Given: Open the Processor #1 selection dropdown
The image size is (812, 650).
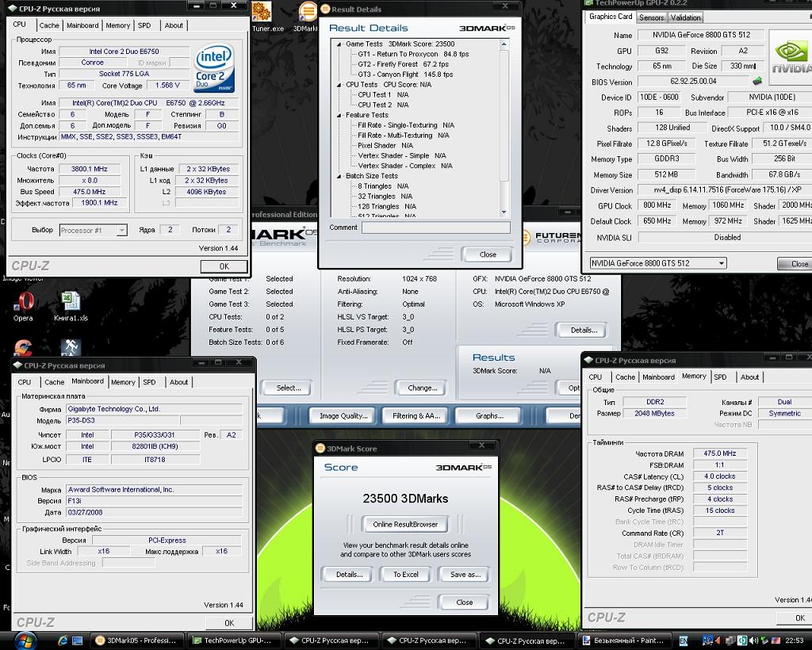Looking at the screenshot, I should click(x=121, y=231).
